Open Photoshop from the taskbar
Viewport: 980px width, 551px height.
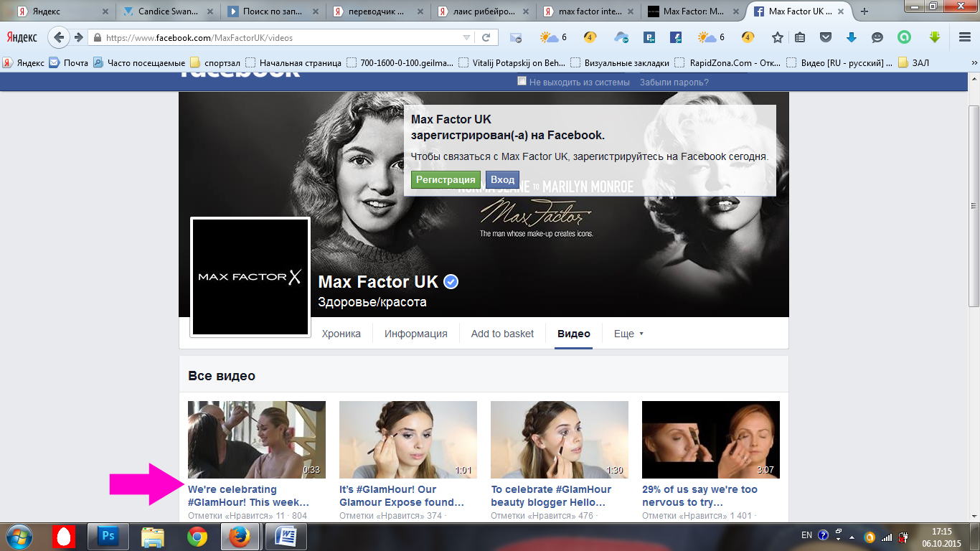point(108,537)
